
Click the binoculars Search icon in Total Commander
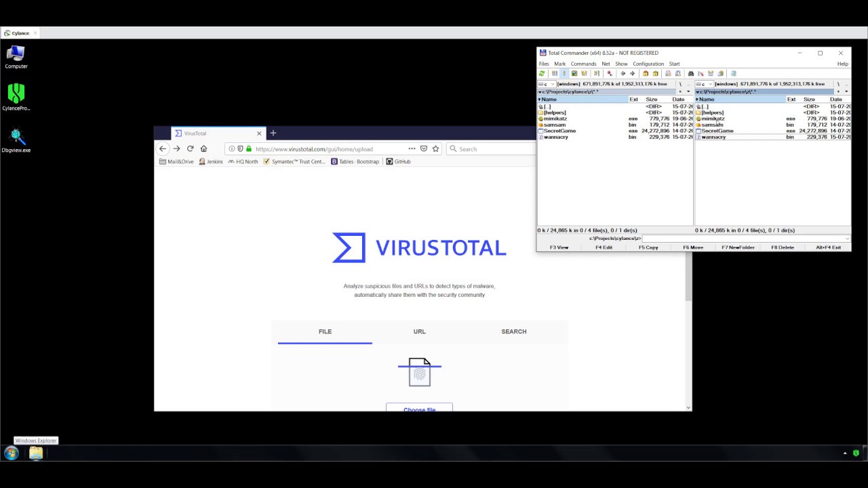691,73
